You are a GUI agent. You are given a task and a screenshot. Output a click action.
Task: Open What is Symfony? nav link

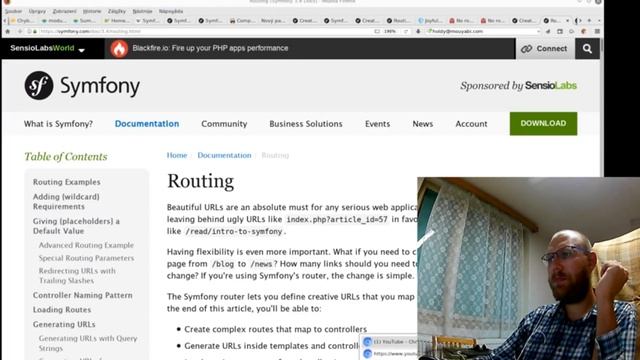click(x=58, y=124)
